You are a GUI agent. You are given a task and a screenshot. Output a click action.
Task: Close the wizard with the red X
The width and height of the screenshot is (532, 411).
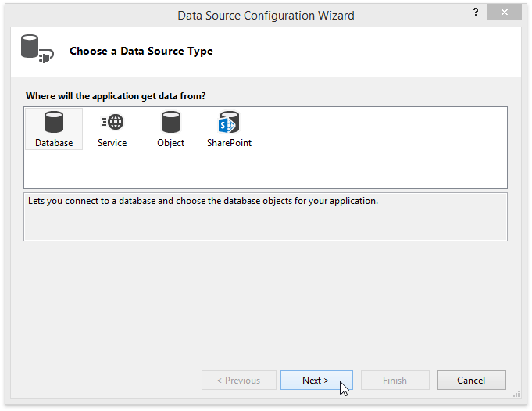(x=504, y=13)
